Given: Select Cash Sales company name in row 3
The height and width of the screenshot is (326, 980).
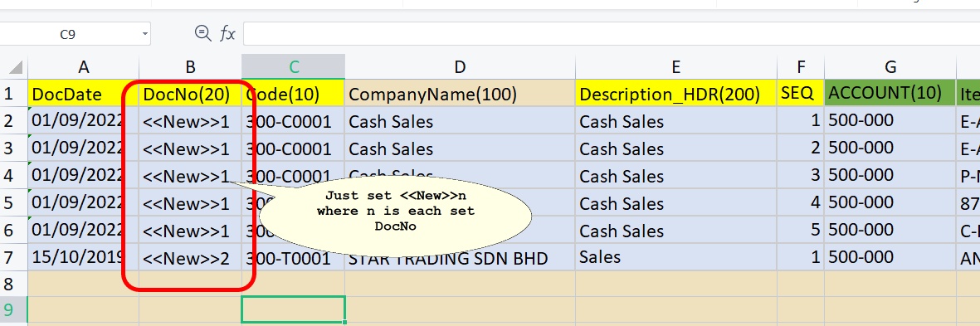Looking at the screenshot, I should click(x=460, y=148).
